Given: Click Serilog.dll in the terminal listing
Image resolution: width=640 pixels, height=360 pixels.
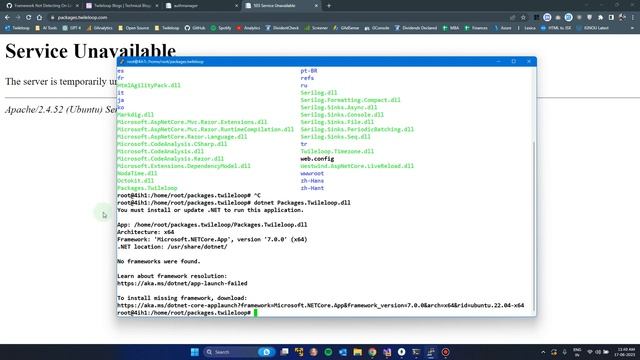Looking at the screenshot, I should point(319,93).
